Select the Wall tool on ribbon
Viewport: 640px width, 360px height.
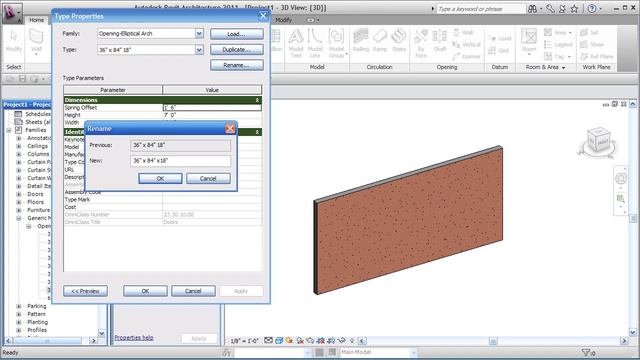pyautogui.click(x=36, y=42)
